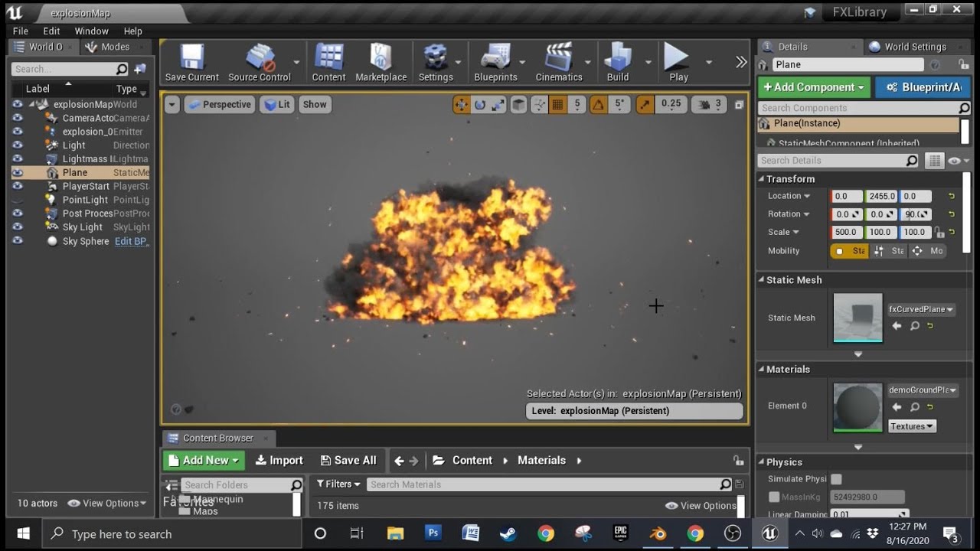Click the Search Materials input field
The height and width of the screenshot is (551, 980).
tap(542, 484)
